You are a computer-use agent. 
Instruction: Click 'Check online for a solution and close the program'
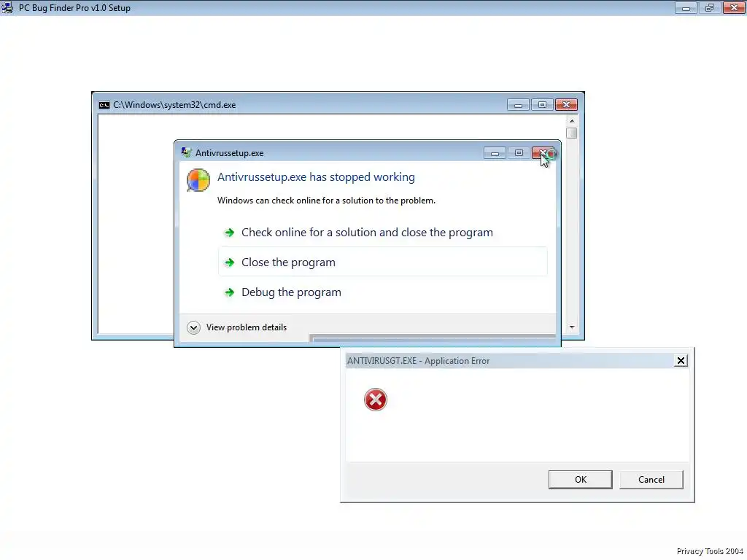click(x=367, y=233)
